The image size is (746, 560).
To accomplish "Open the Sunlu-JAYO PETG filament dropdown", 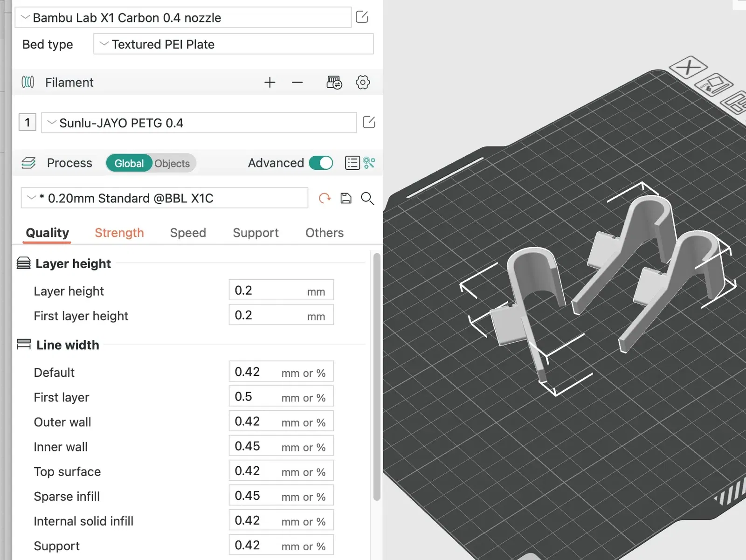I will click(199, 123).
